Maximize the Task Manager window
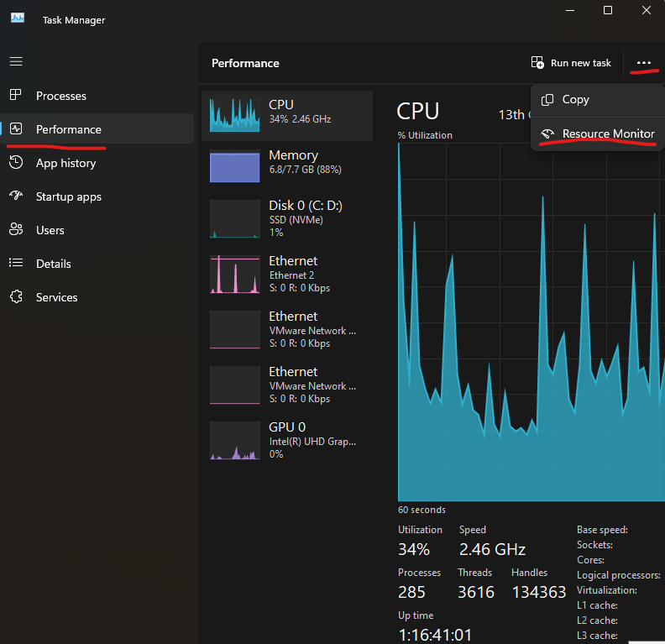The image size is (665, 644). [608, 11]
